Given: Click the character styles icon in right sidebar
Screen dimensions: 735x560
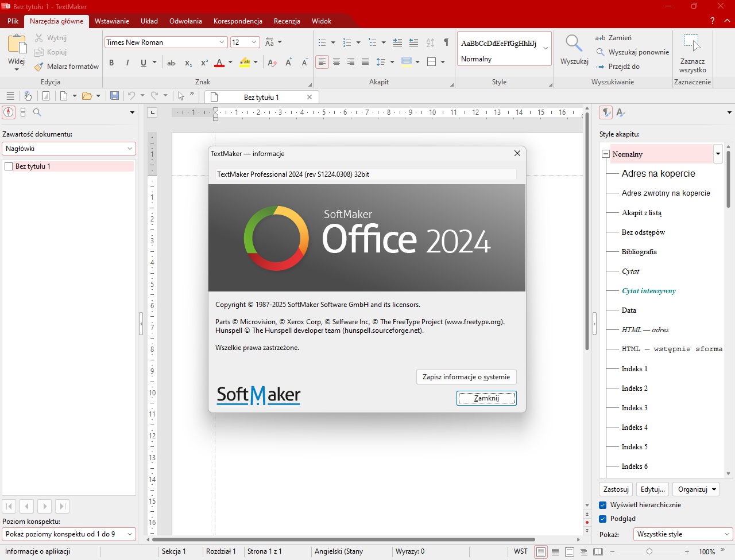Looking at the screenshot, I should point(621,112).
